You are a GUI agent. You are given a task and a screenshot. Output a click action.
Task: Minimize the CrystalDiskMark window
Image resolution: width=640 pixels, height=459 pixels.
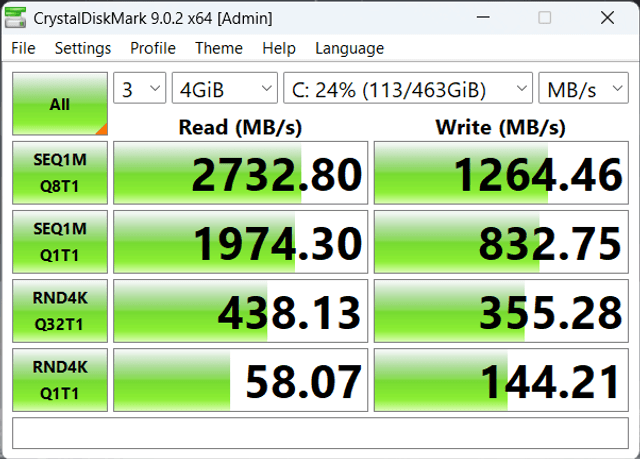pos(483,18)
